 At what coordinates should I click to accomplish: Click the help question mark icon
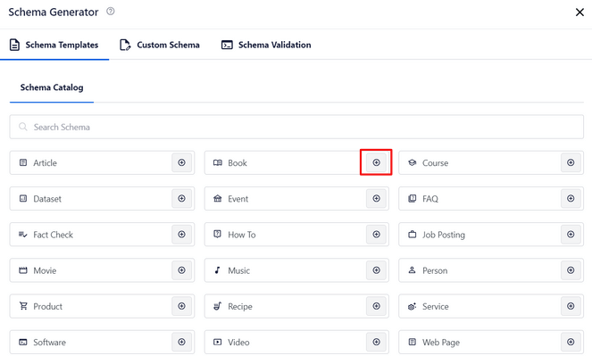111,12
